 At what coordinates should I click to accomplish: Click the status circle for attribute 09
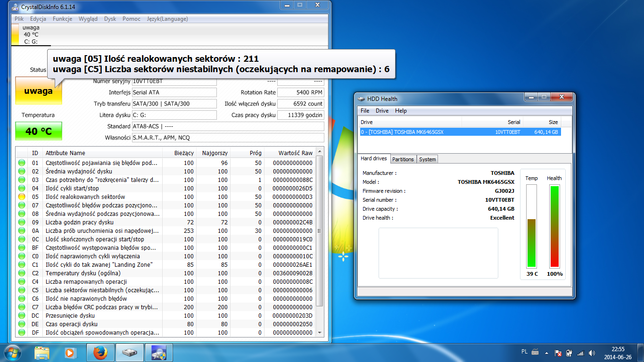coord(22,222)
